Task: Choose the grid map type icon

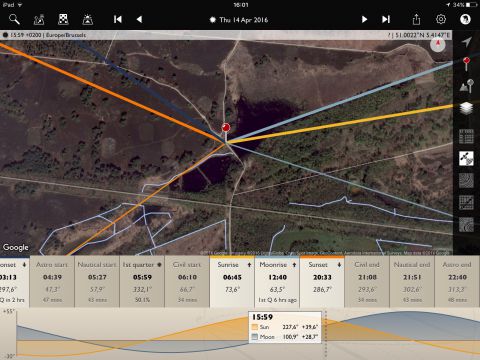Action: point(466,136)
